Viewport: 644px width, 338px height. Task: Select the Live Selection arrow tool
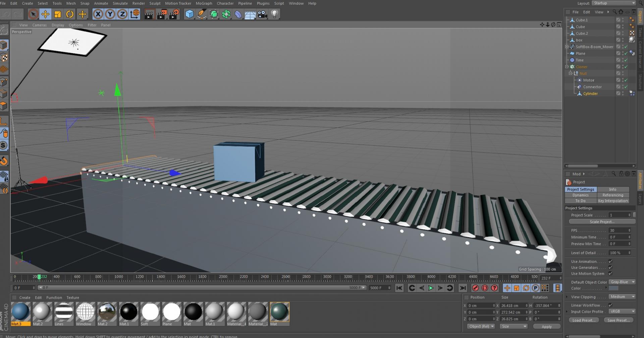pyautogui.click(x=33, y=14)
